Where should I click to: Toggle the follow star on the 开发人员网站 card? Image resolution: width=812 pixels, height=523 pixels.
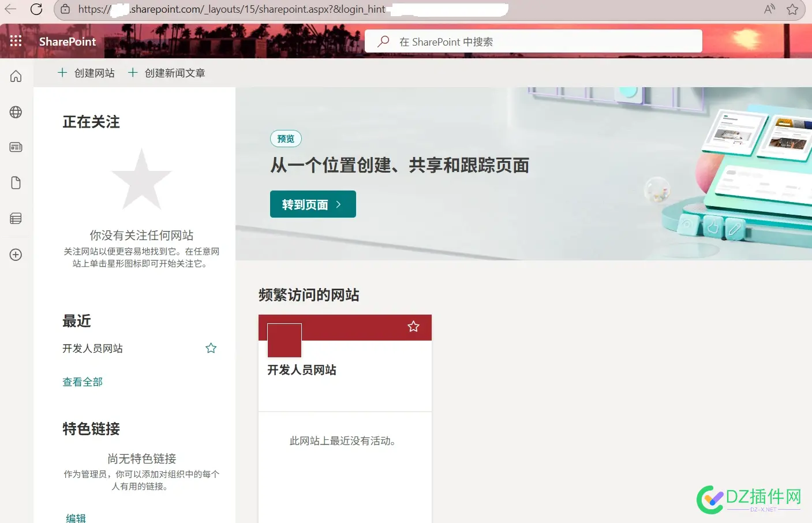[x=413, y=327]
